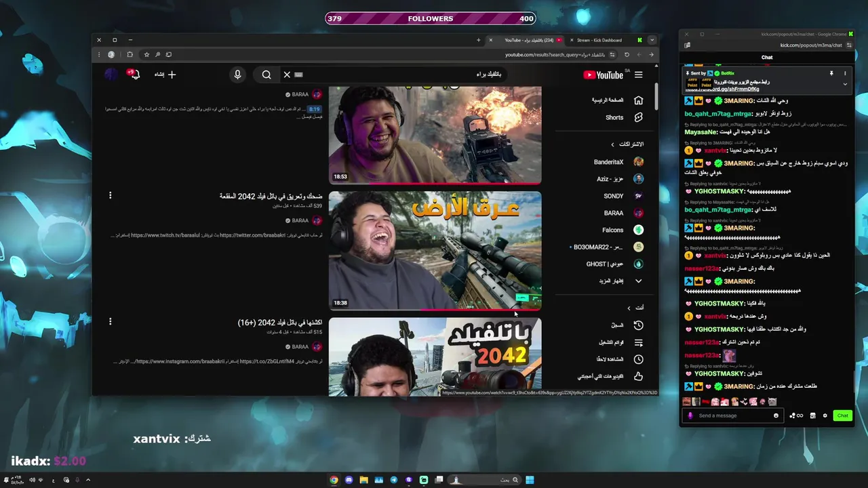Open Watch Later in the YouTube sidebar
Image resolution: width=868 pixels, height=488 pixels.
[x=620, y=359]
